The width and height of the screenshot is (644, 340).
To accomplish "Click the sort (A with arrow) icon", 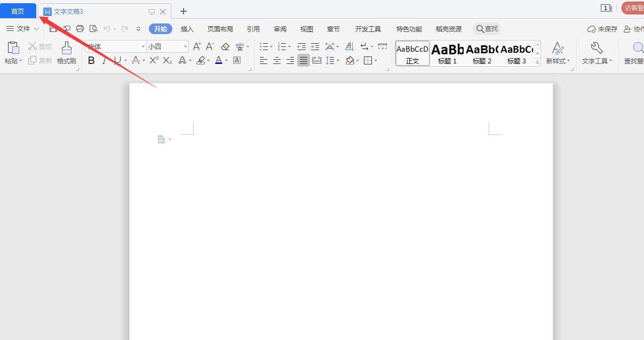I will point(349,46).
